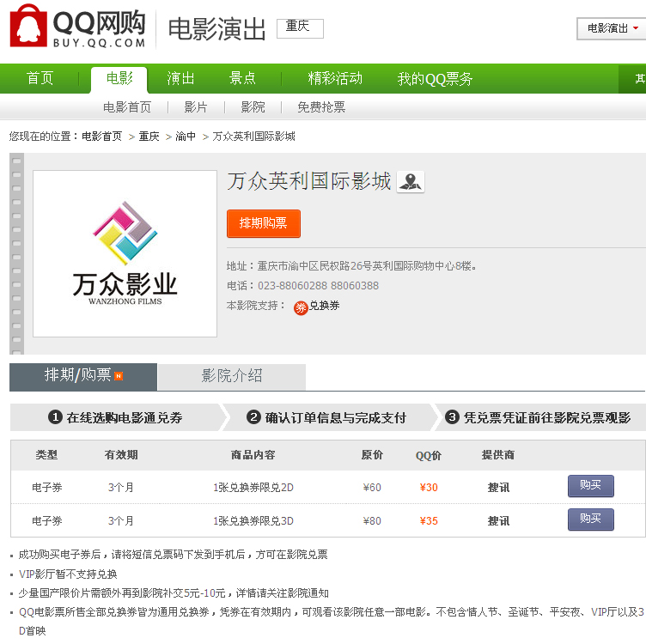The image size is (646, 644).
Task: Click the red 券 coupon badge icon
Action: click(301, 307)
